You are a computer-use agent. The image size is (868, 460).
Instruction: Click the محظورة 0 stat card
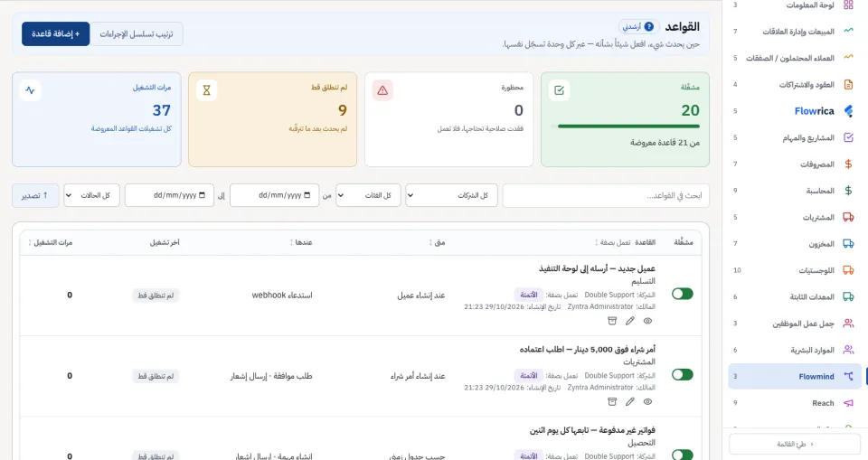point(449,119)
